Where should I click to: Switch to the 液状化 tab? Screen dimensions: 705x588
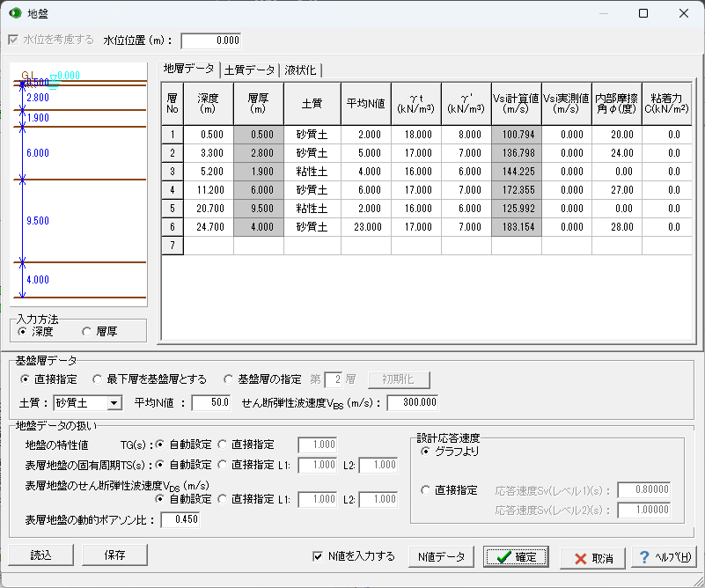point(300,70)
